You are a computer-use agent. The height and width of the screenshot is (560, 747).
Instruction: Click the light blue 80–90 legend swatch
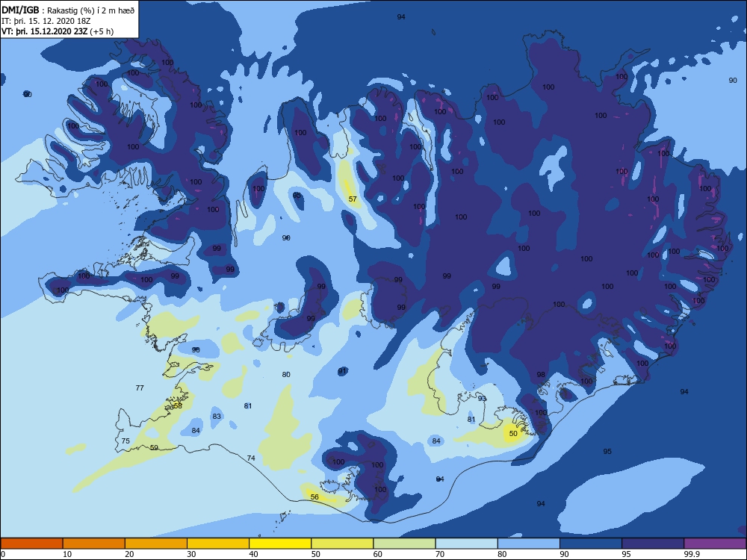coord(529,544)
